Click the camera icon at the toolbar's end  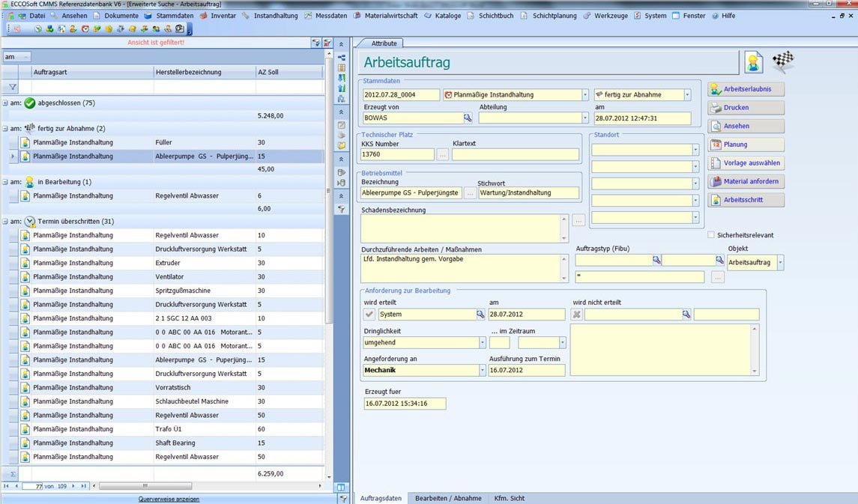coord(180,29)
